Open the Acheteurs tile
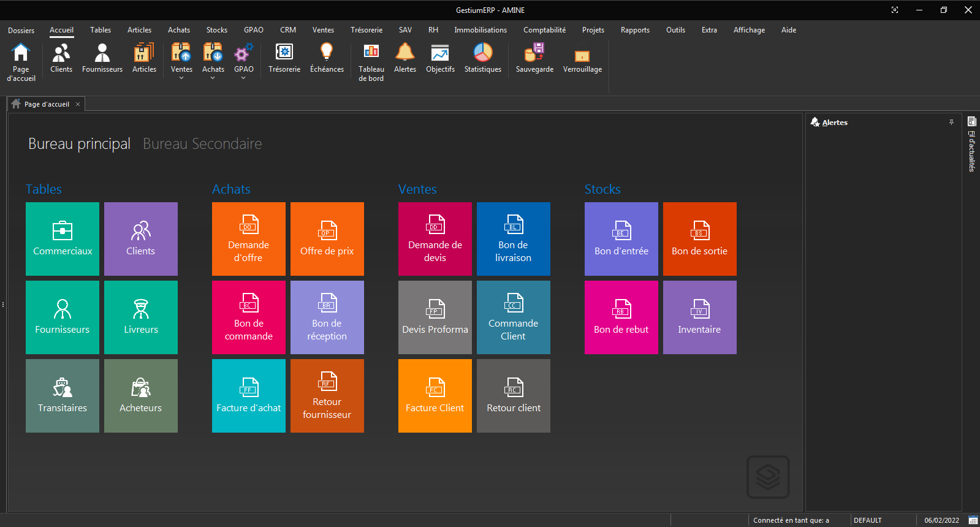This screenshot has height=527, width=980. tap(141, 396)
